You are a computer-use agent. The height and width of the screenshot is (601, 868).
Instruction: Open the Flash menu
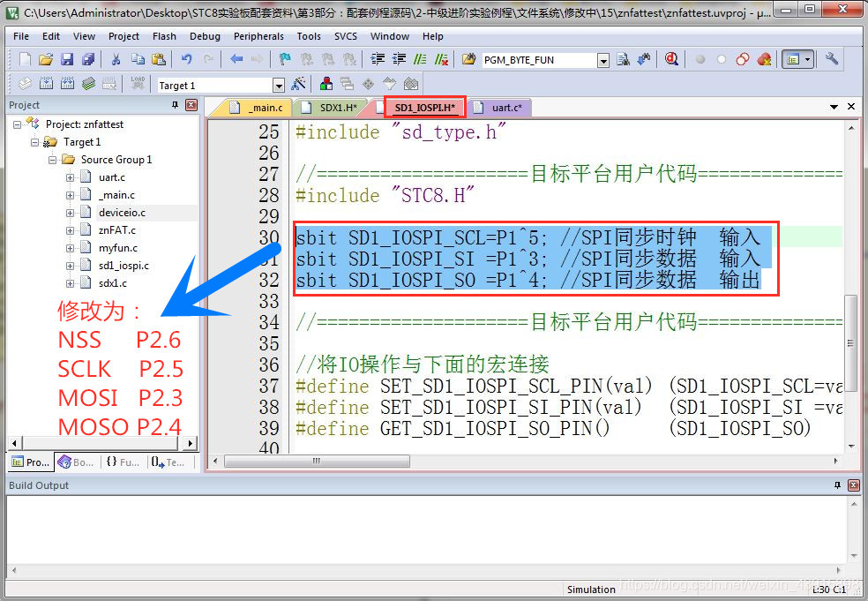[x=164, y=36]
